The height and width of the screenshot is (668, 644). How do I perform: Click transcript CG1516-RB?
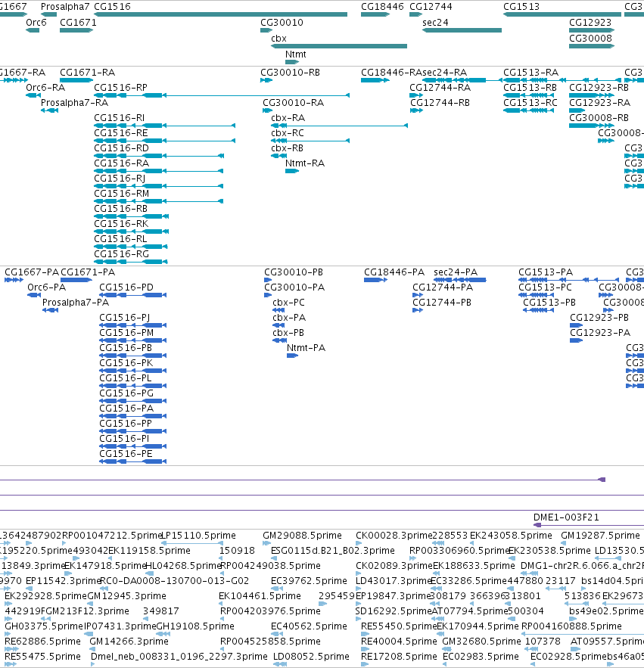point(131,216)
